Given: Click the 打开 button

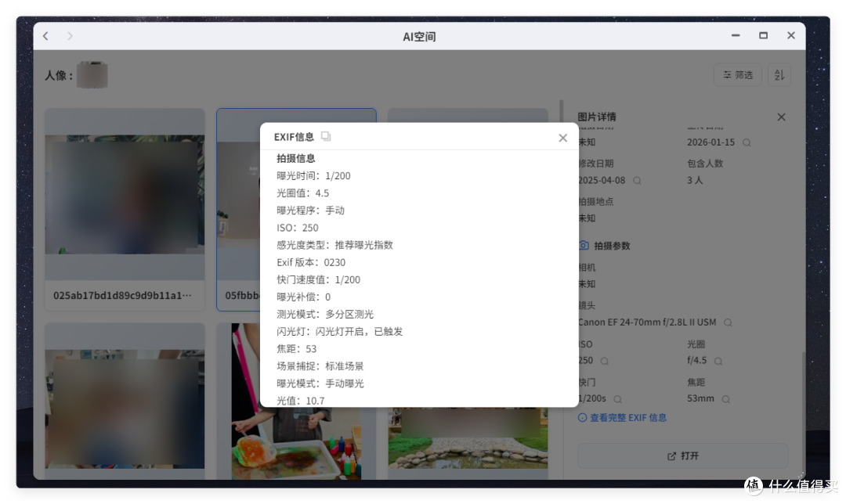Looking at the screenshot, I should click(682, 456).
